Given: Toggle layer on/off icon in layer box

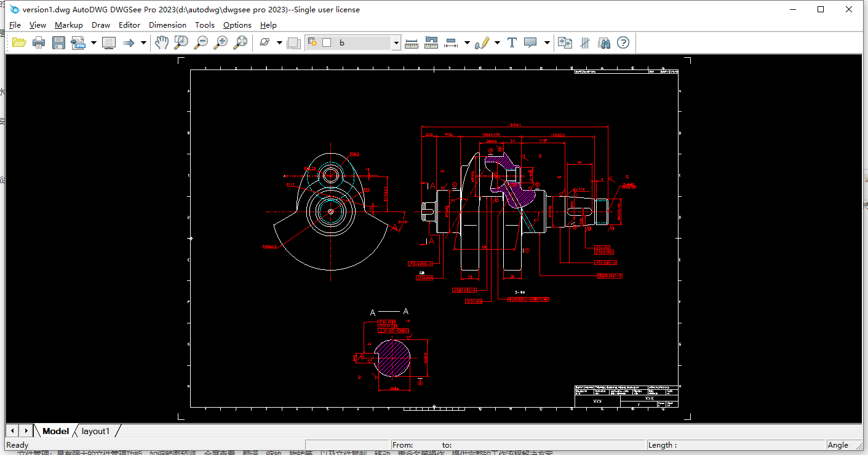Looking at the screenshot, I should tap(313, 42).
